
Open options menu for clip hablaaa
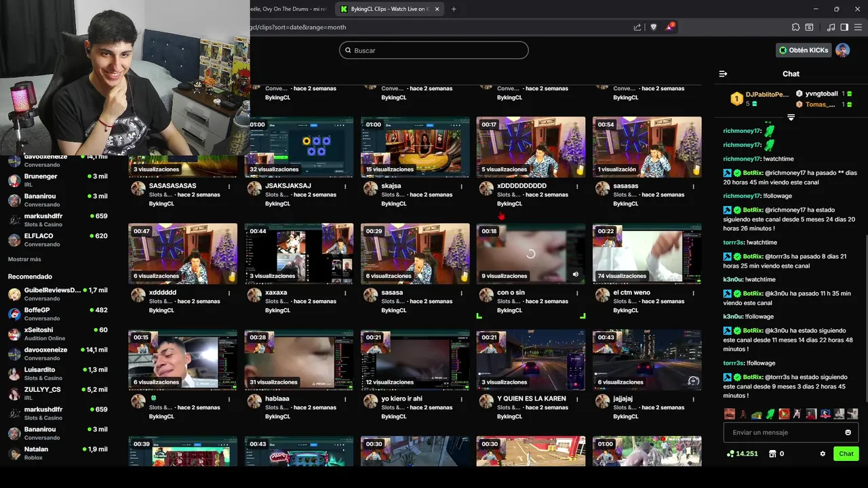[x=345, y=399]
